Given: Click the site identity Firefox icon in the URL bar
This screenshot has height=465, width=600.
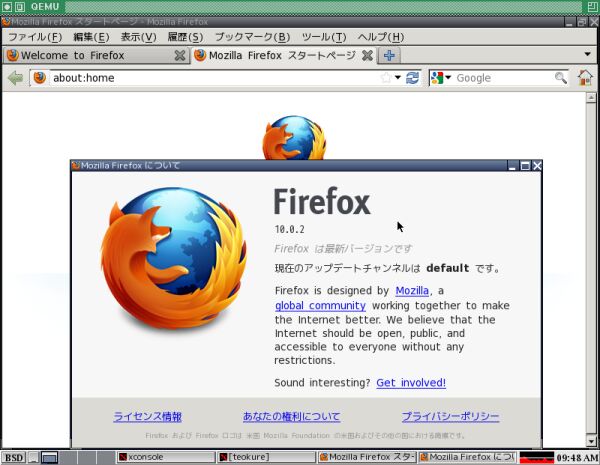Looking at the screenshot, I should click(x=39, y=78).
